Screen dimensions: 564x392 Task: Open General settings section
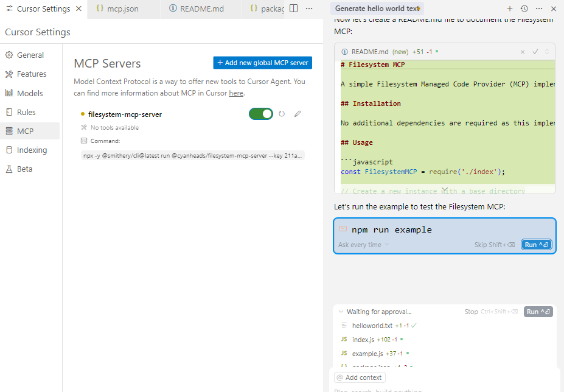30,55
